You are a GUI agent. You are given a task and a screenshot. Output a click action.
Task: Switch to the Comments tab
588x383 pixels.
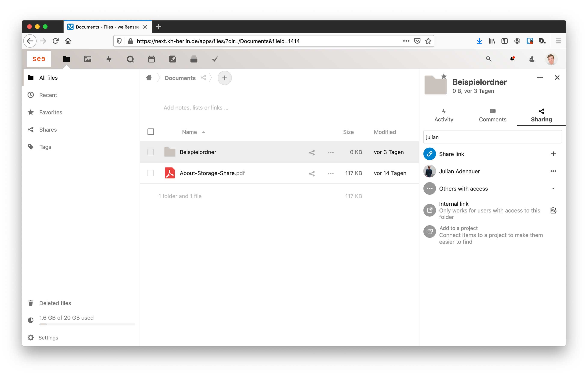click(492, 115)
